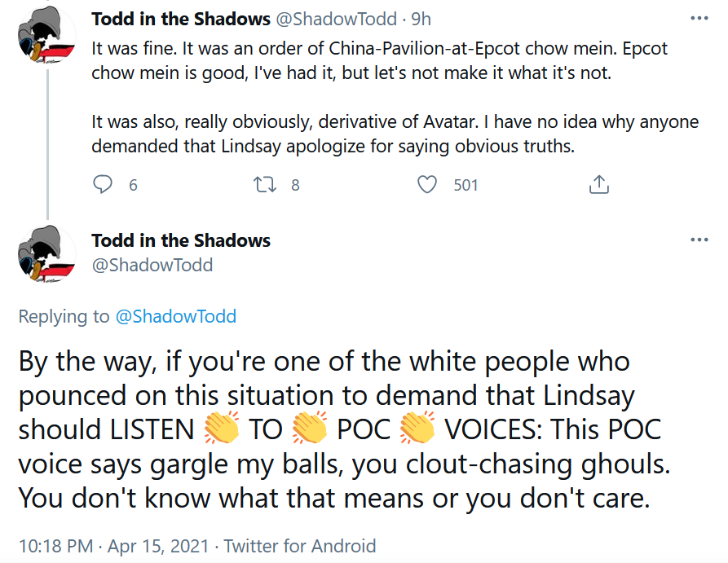The image size is (728, 563).
Task: Like the tweet with 501 likes
Action: coord(426,184)
